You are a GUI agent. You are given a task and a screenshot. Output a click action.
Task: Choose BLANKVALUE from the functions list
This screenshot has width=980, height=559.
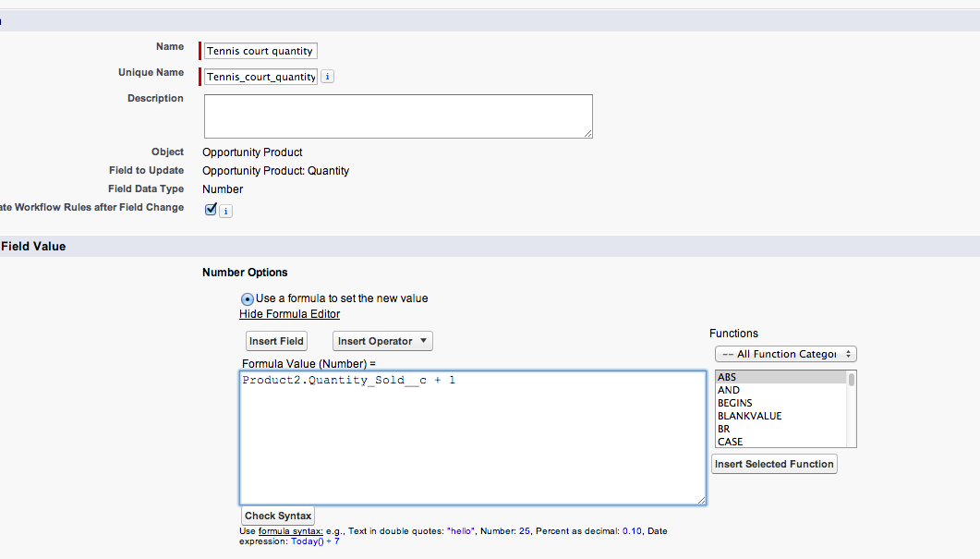point(749,416)
